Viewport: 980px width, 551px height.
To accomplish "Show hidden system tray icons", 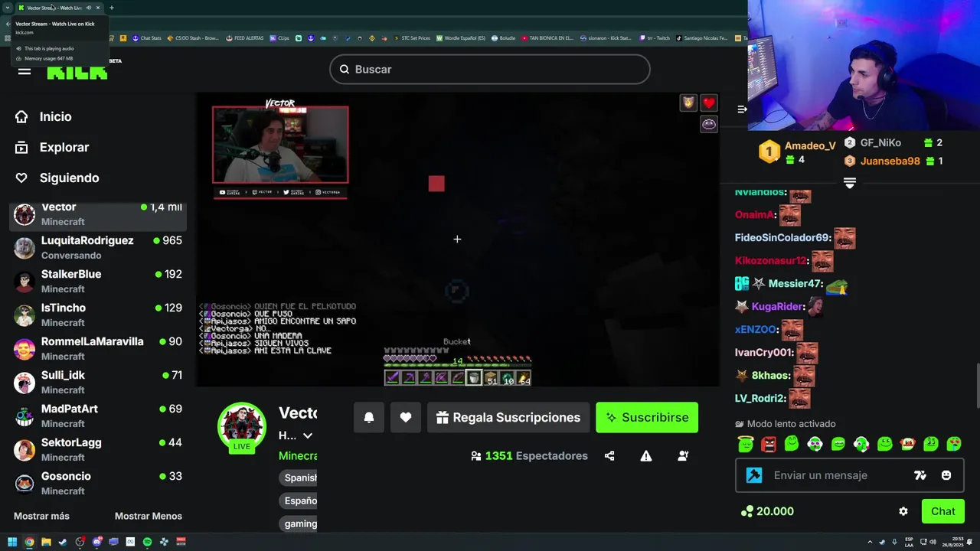I will point(870,542).
